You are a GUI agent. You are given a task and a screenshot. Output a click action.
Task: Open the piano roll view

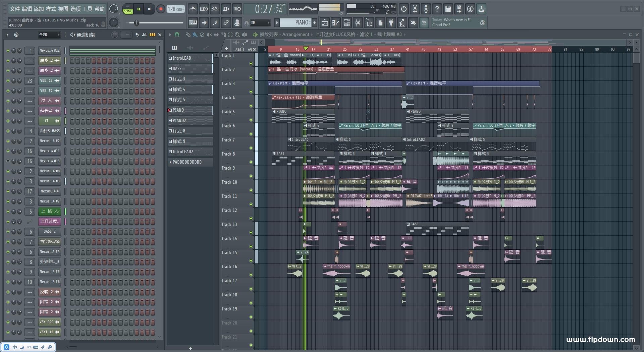click(x=335, y=23)
